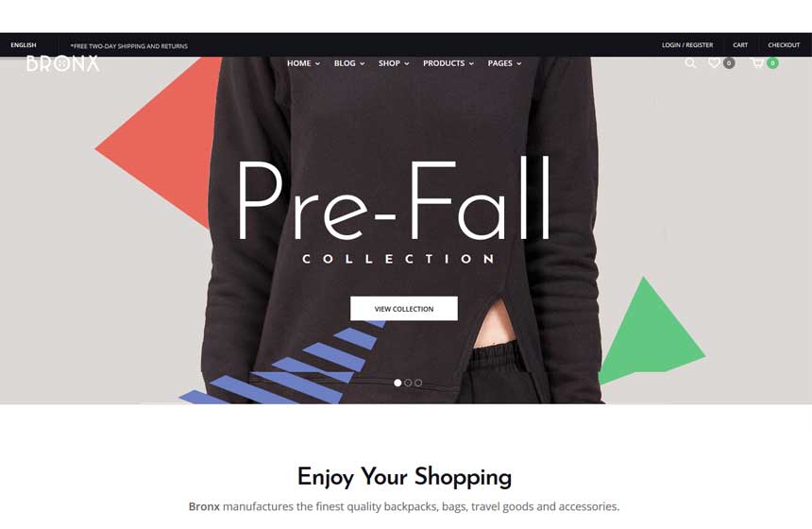The width and height of the screenshot is (812, 529).
Task: Open the shopping cart icon
Action: (757, 63)
